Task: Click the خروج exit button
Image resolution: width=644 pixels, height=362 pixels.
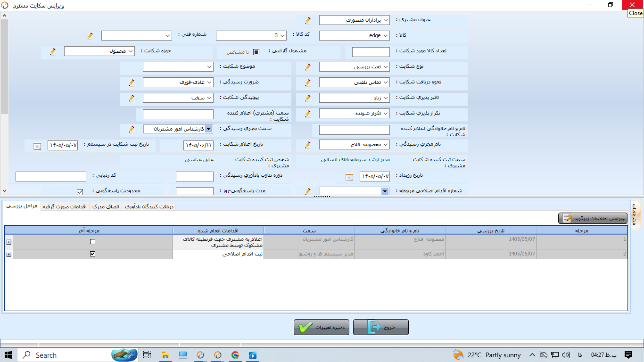Action: point(381,327)
